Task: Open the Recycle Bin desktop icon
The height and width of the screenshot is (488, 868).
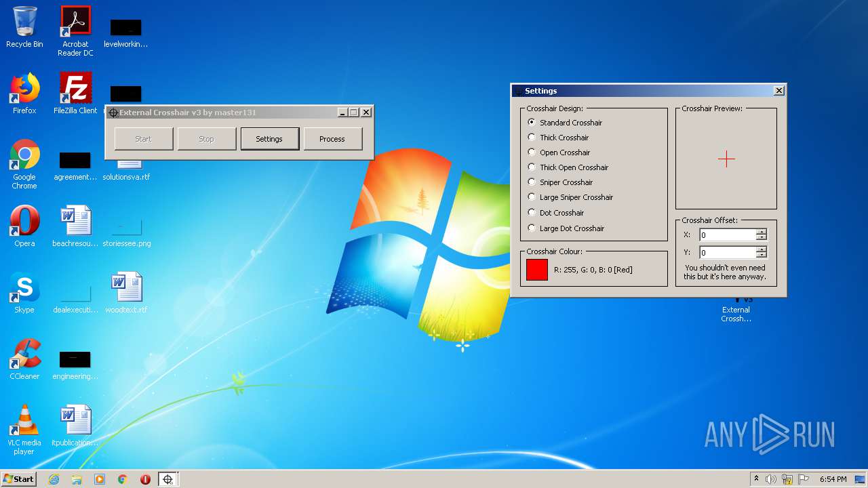Action: pos(24,27)
